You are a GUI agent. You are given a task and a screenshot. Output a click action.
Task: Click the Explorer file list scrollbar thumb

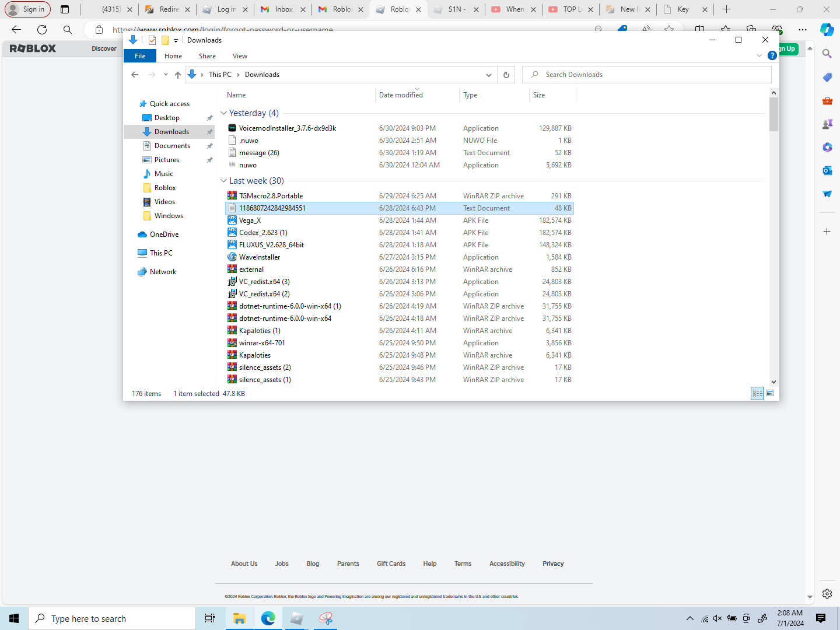(x=773, y=114)
